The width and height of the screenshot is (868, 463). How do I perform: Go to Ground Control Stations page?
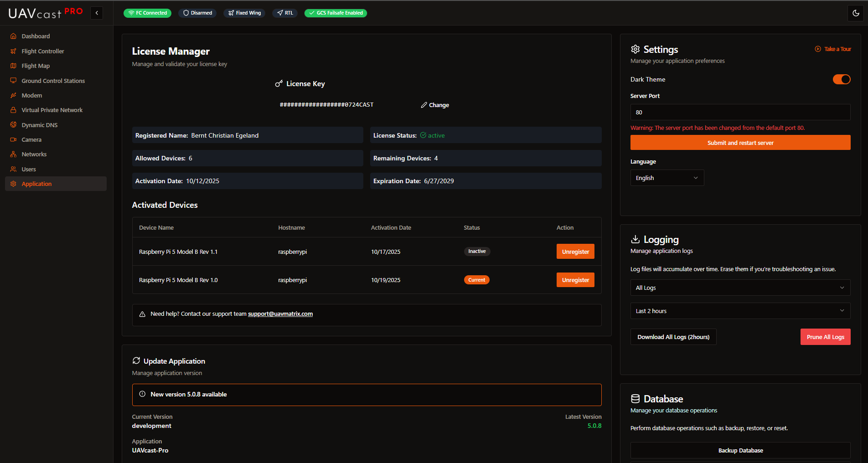[x=53, y=81]
